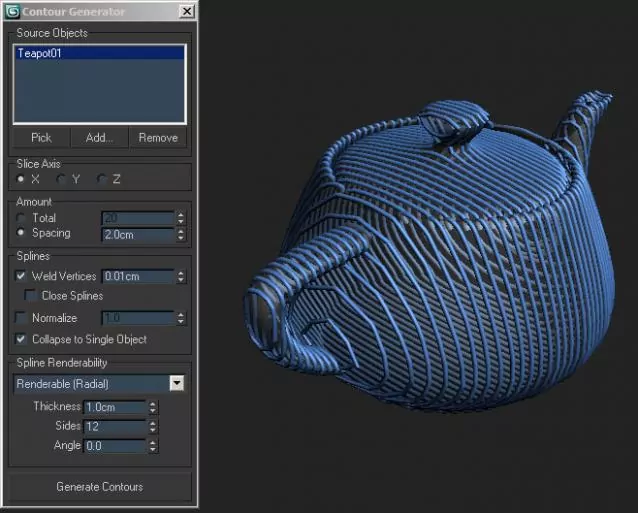The image size is (638, 513).
Task: Choose the Y slice axis option
Action: coord(61,179)
